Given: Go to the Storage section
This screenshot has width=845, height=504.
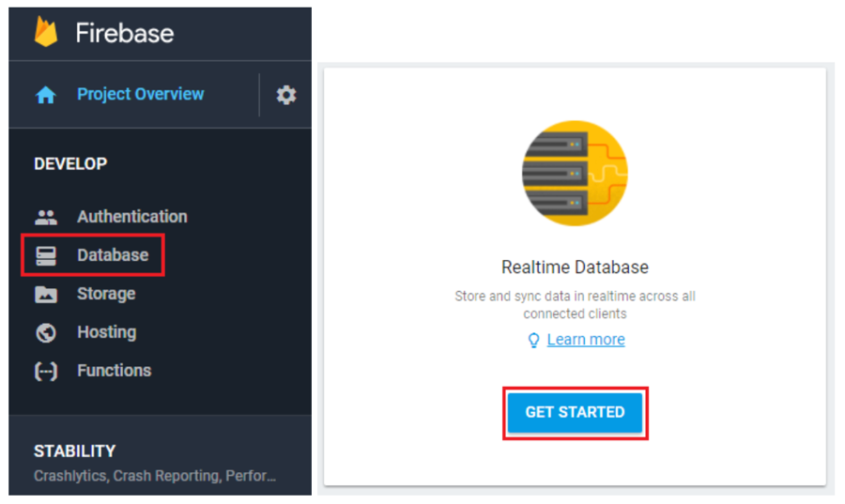Looking at the screenshot, I should pyautogui.click(x=106, y=294).
